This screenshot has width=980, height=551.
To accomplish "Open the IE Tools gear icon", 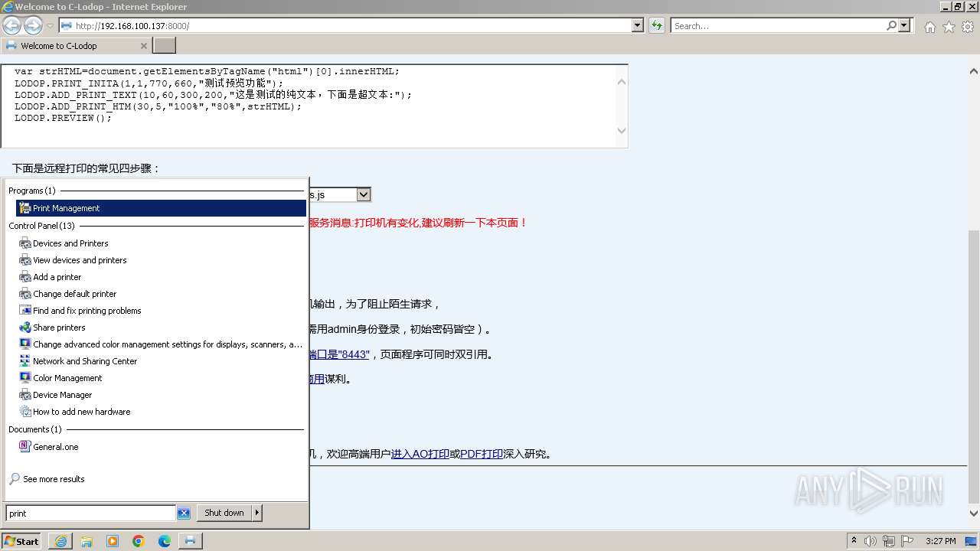I will [x=968, y=27].
